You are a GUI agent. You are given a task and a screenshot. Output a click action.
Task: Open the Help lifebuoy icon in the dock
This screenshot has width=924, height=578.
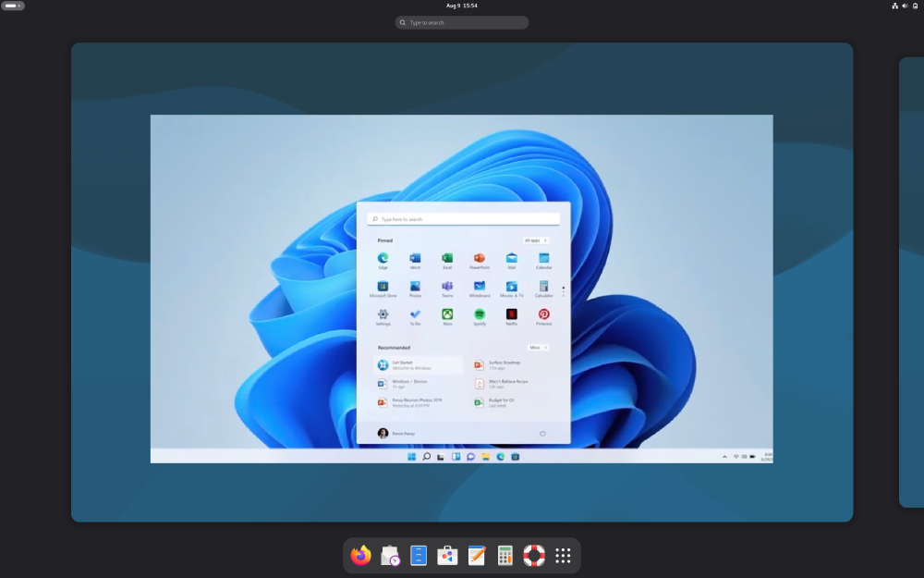click(534, 556)
